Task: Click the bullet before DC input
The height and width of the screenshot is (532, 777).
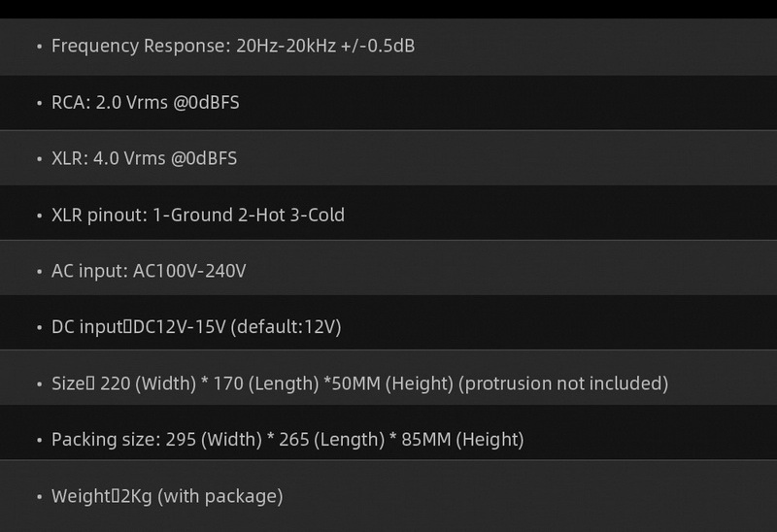Action: pos(39,328)
